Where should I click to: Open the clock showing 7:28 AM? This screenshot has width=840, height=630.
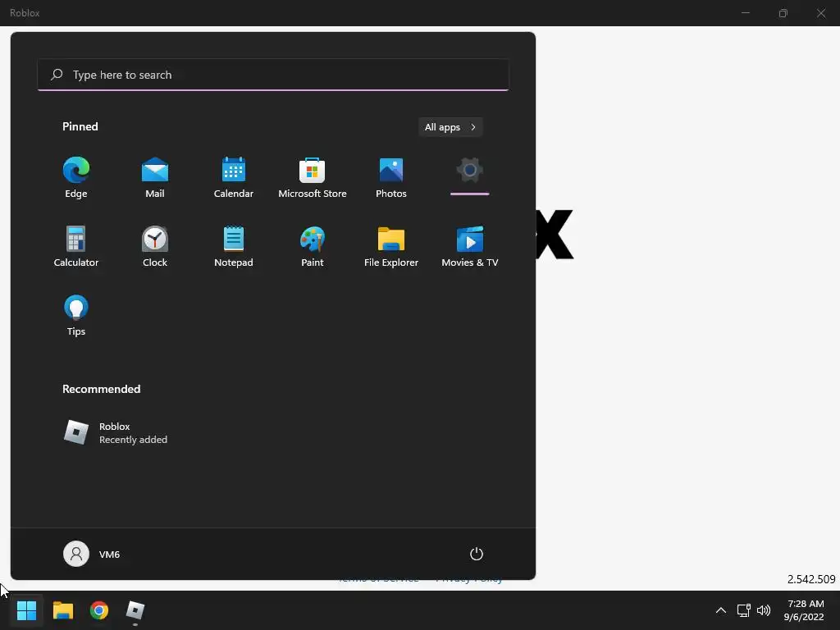click(x=804, y=610)
